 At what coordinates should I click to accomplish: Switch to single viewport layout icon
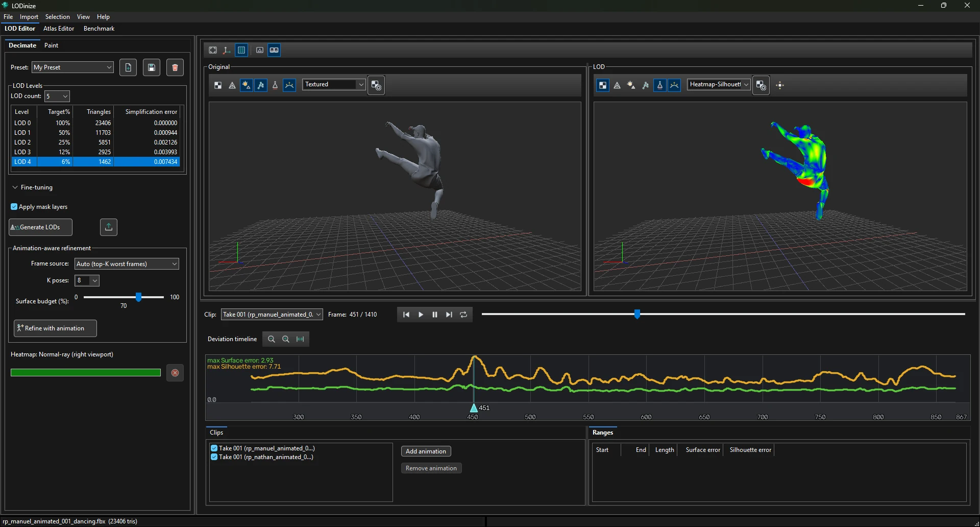tap(260, 50)
